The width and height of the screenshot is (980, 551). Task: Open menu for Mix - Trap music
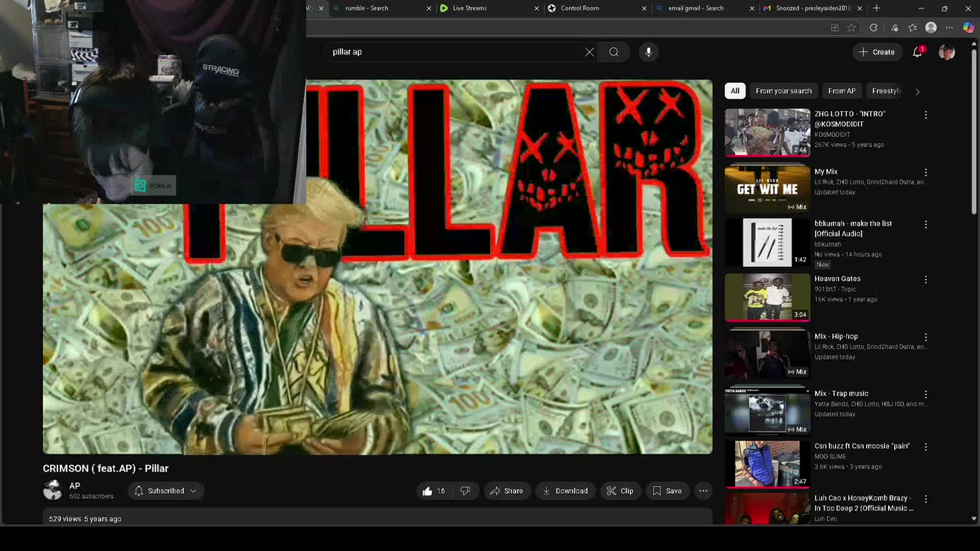(x=926, y=394)
